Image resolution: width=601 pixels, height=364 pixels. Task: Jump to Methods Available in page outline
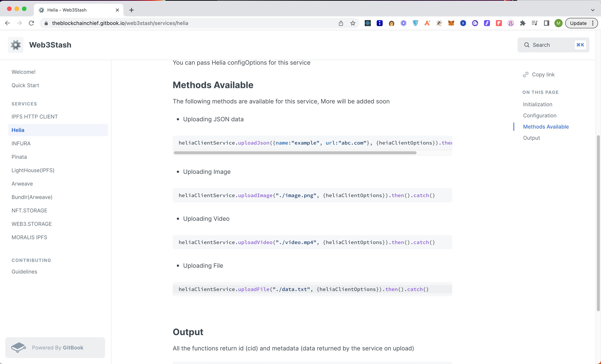pos(546,127)
